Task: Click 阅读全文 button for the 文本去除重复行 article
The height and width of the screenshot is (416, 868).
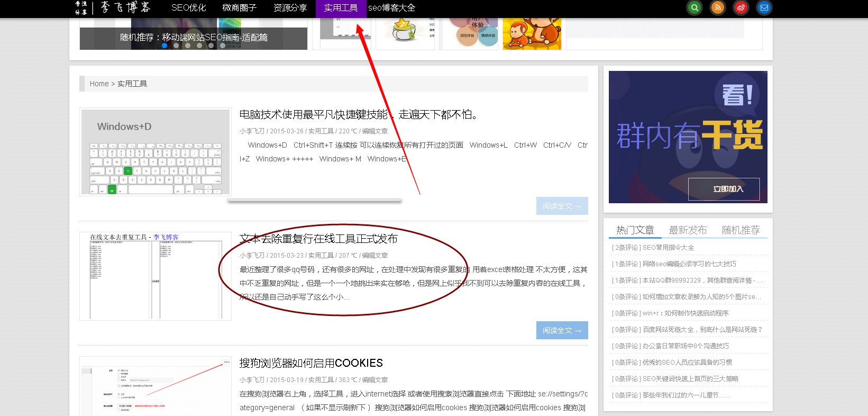Action: click(x=562, y=330)
